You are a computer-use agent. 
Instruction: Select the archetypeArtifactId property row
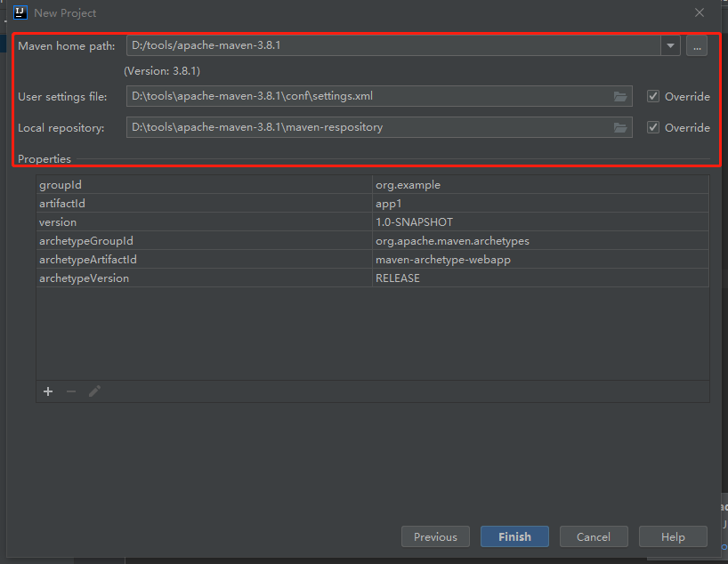[x=372, y=259]
